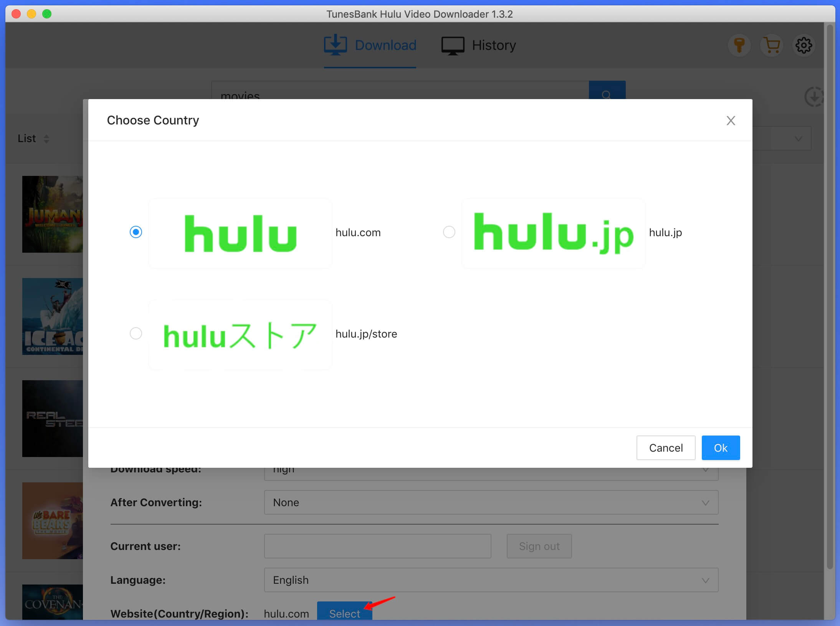Open the shopping cart store icon
This screenshot has height=626, width=840.
tap(771, 45)
